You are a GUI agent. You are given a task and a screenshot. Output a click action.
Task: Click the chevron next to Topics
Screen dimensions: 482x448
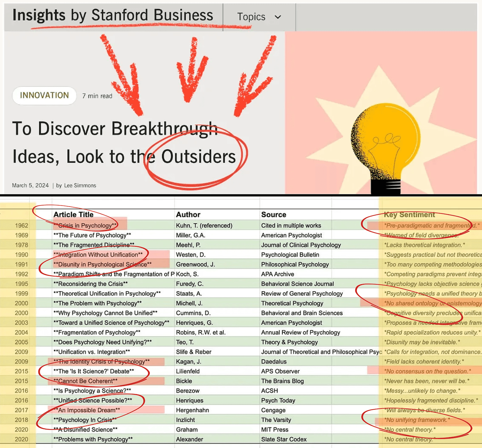click(x=278, y=17)
